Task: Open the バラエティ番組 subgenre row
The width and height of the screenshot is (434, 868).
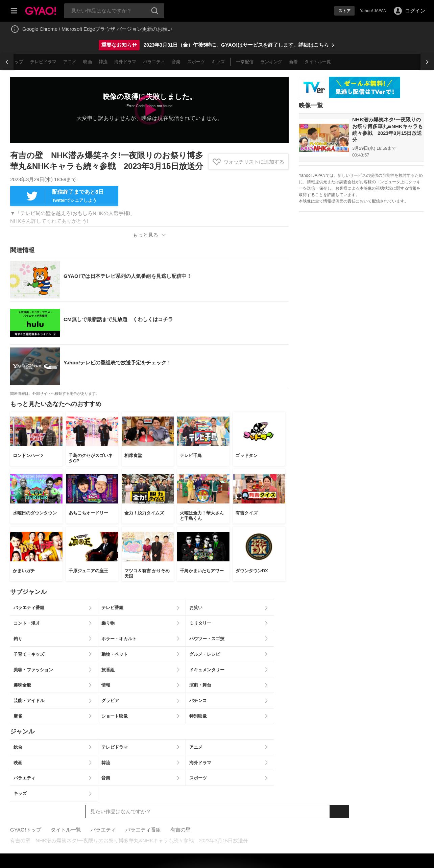Action: 54,608
